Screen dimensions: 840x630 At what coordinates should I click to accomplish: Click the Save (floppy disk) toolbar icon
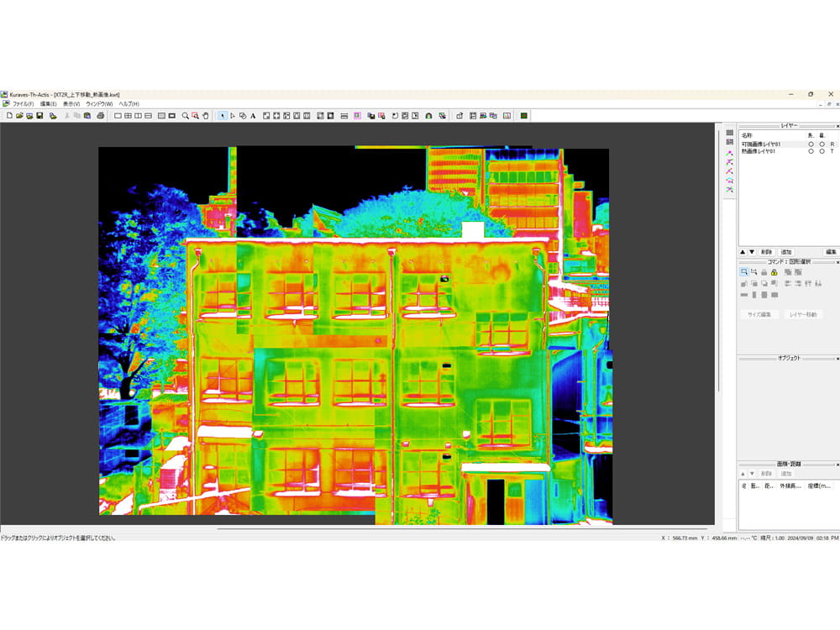(39, 115)
